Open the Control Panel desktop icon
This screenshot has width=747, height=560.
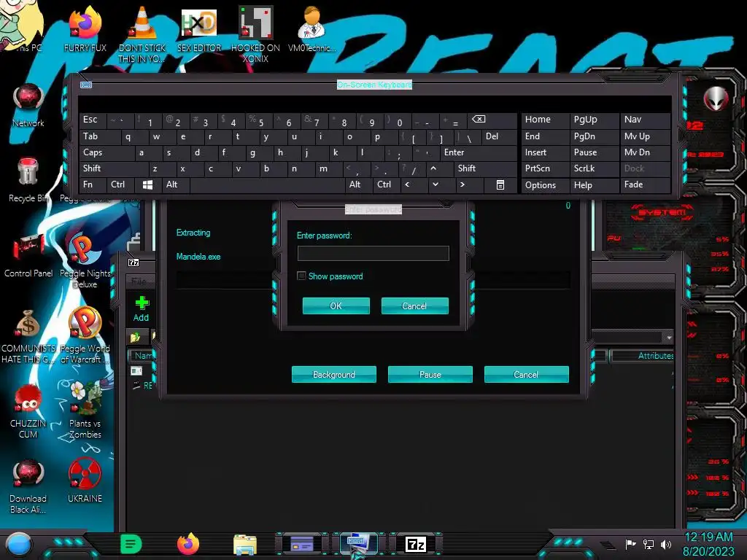pyautogui.click(x=28, y=255)
